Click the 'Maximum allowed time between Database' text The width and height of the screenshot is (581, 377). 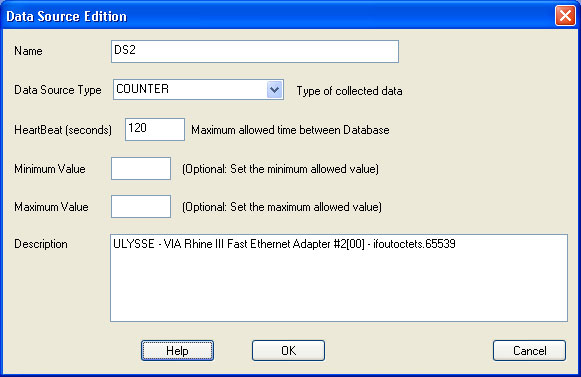(x=290, y=130)
